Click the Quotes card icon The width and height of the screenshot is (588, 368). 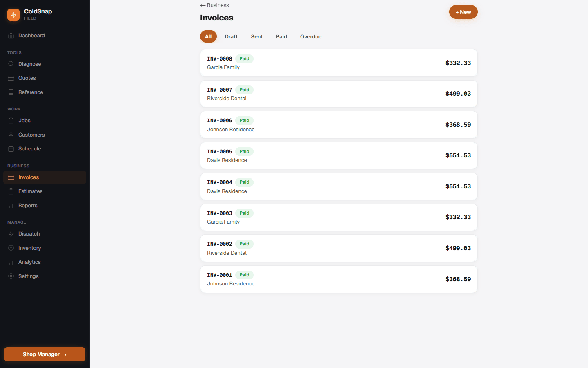click(11, 78)
